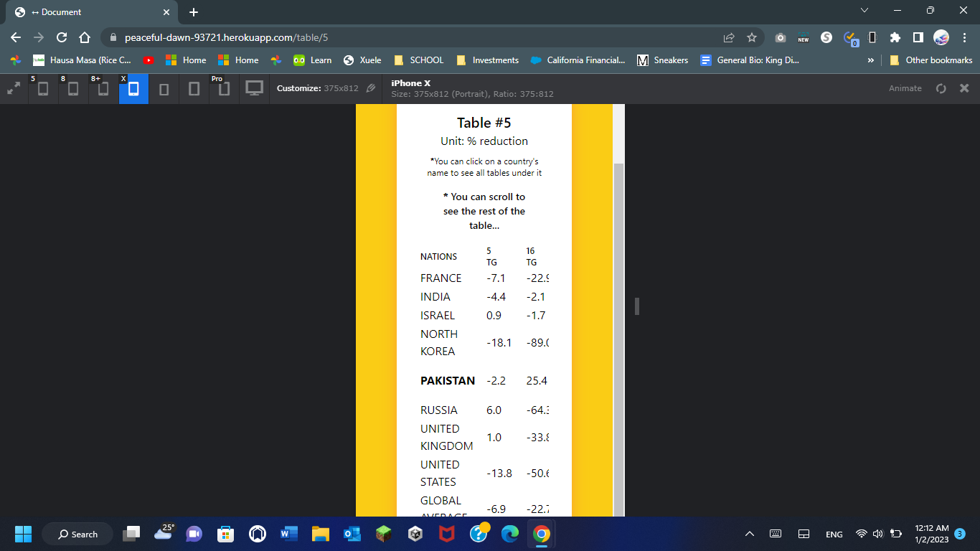Open the Other bookmarks folder

coord(931,60)
